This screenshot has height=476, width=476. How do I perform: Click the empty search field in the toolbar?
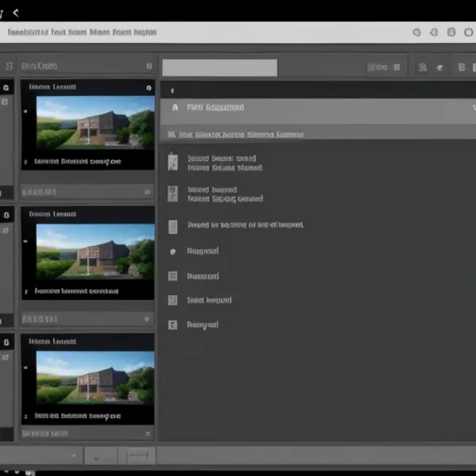click(x=220, y=67)
